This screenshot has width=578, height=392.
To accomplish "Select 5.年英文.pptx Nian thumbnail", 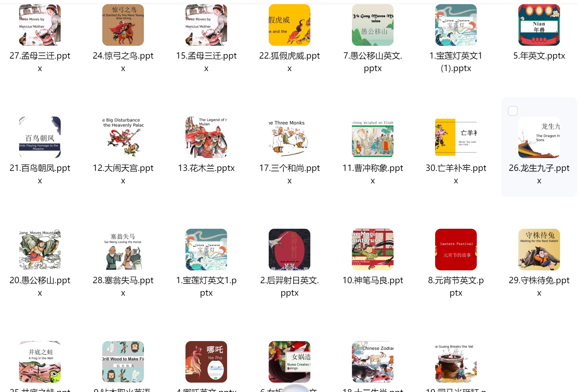I will (x=539, y=25).
